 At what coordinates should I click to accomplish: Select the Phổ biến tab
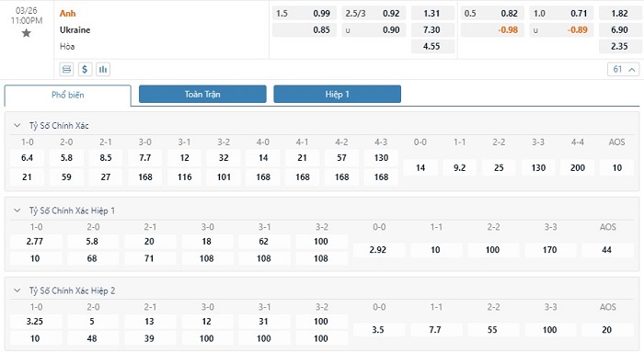(68, 96)
